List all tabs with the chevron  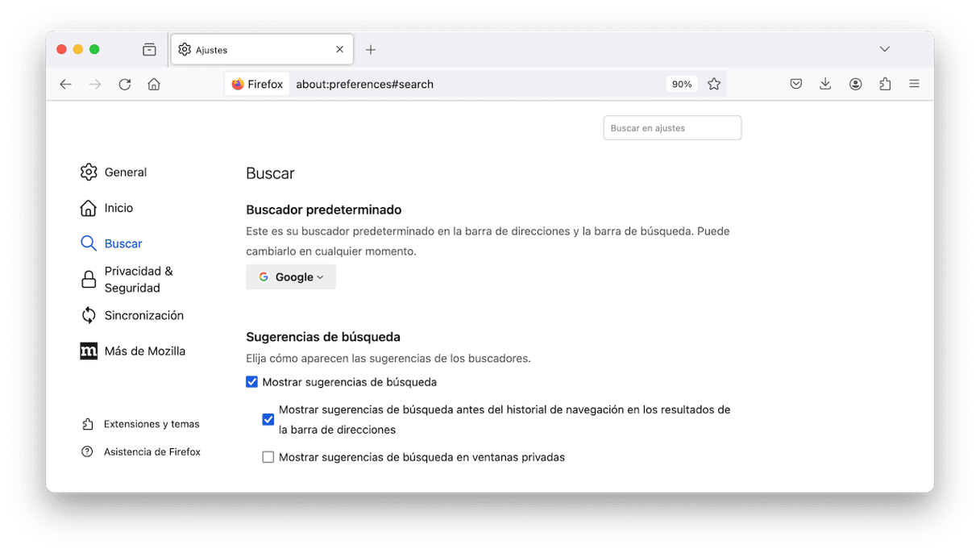(x=885, y=50)
